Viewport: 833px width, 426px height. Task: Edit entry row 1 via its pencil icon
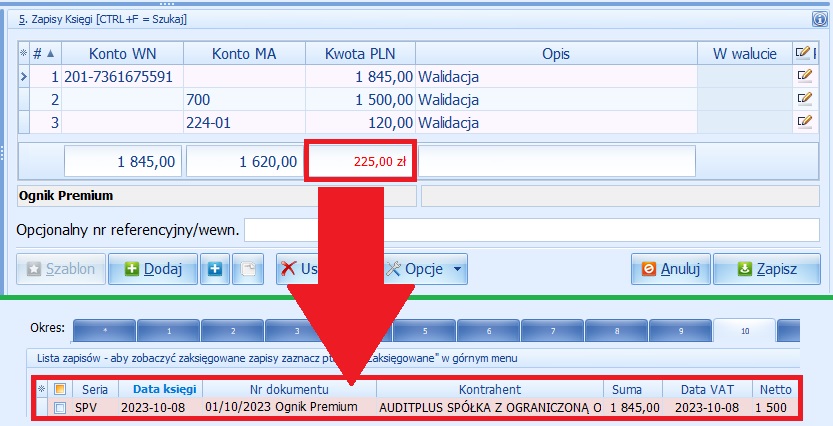(x=804, y=76)
